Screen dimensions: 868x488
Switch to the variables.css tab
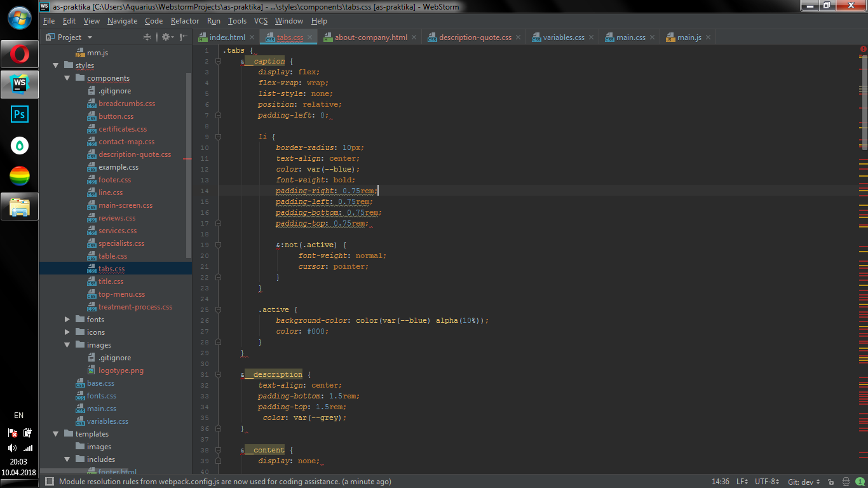click(564, 37)
